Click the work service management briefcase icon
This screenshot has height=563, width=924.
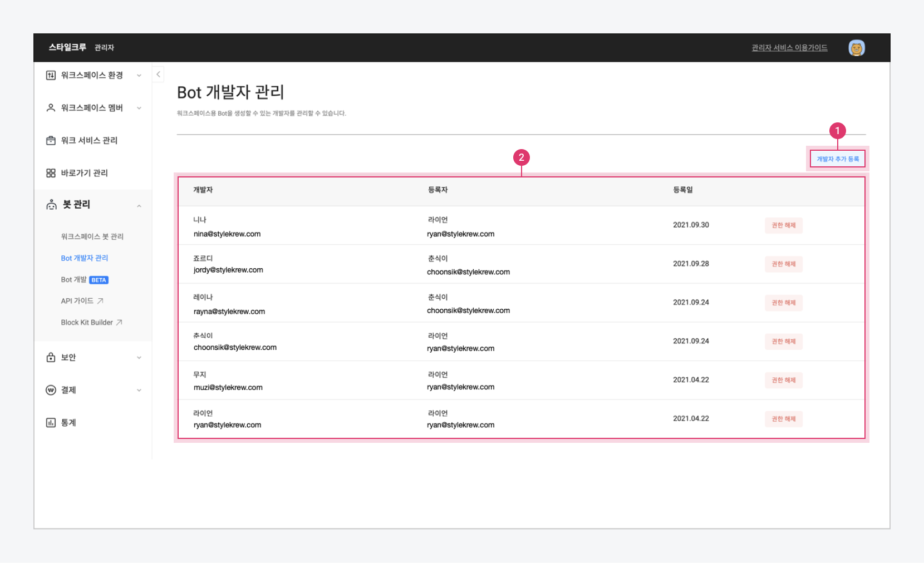[51, 140]
